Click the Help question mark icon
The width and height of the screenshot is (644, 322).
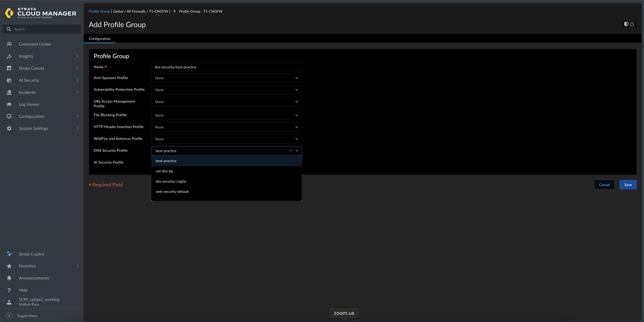point(9,290)
